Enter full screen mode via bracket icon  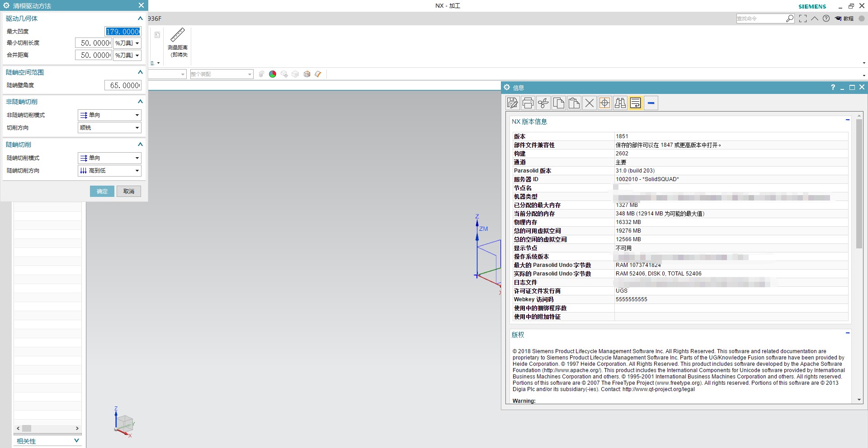803,19
